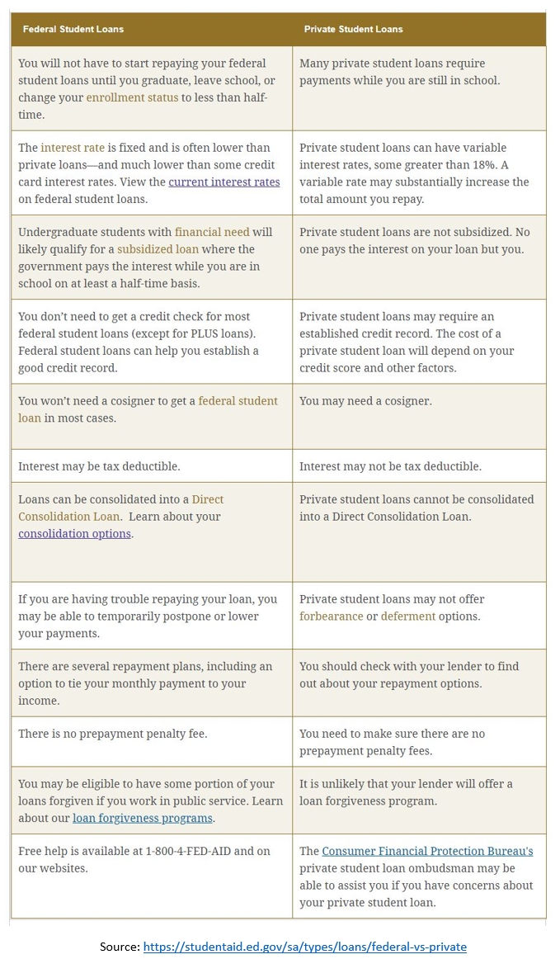
Task: Select the deferment glossary term
Action: click(x=408, y=616)
